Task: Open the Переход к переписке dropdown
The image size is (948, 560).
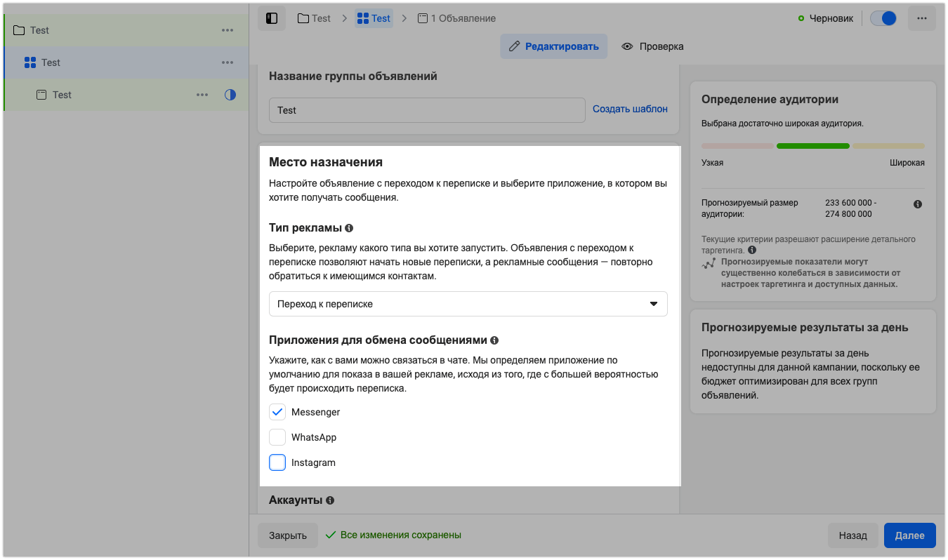Action: (468, 304)
